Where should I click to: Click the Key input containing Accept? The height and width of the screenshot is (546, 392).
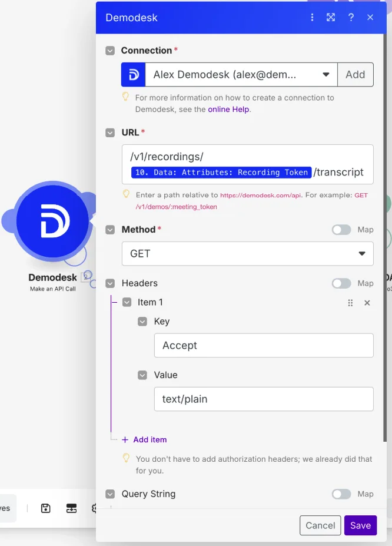[x=264, y=345]
